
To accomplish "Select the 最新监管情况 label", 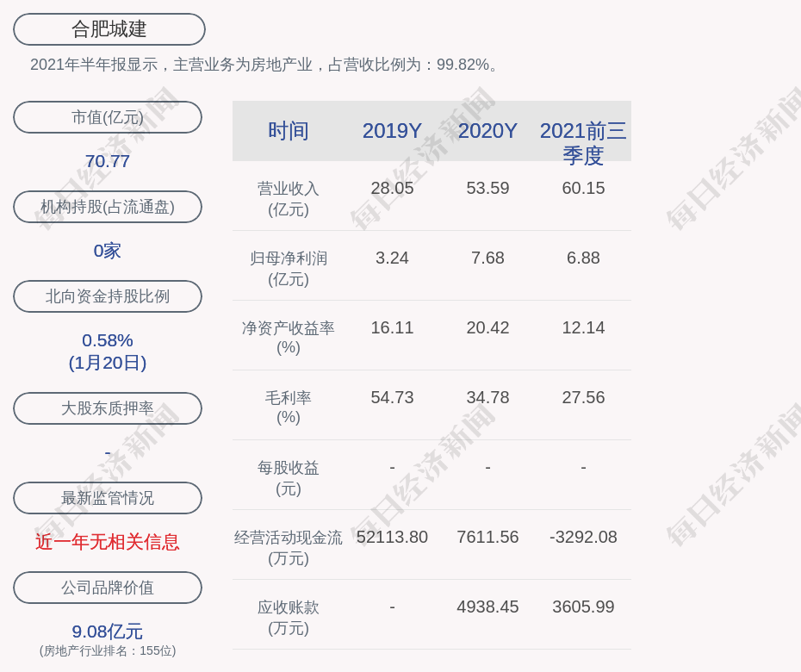I will point(108,498).
